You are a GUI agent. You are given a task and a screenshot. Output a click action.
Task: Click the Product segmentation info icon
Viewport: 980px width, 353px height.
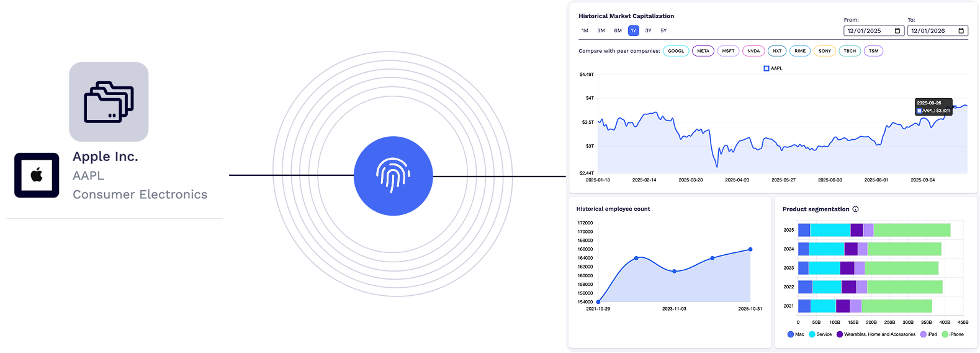click(855, 209)
